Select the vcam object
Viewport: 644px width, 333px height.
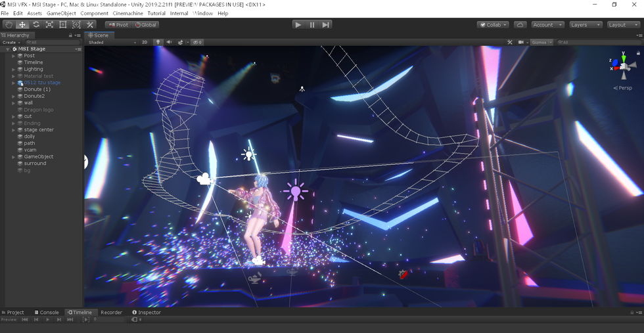pyautogui.click(x=30, y=150)
